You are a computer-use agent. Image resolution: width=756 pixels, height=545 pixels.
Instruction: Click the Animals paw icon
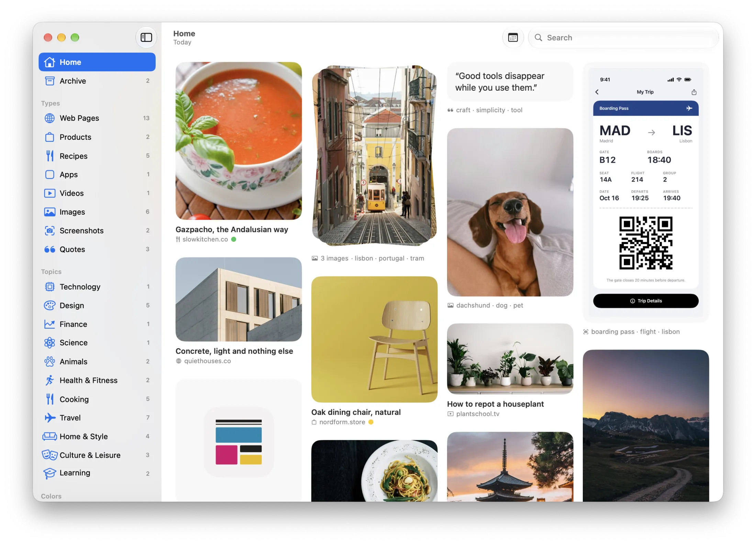point(49,361)
